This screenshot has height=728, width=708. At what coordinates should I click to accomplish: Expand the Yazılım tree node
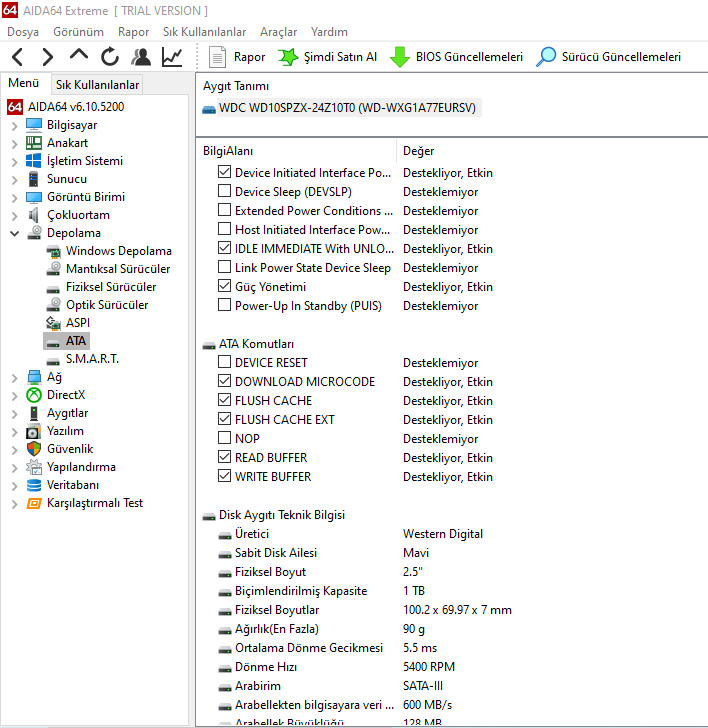[x=14, y=432]
